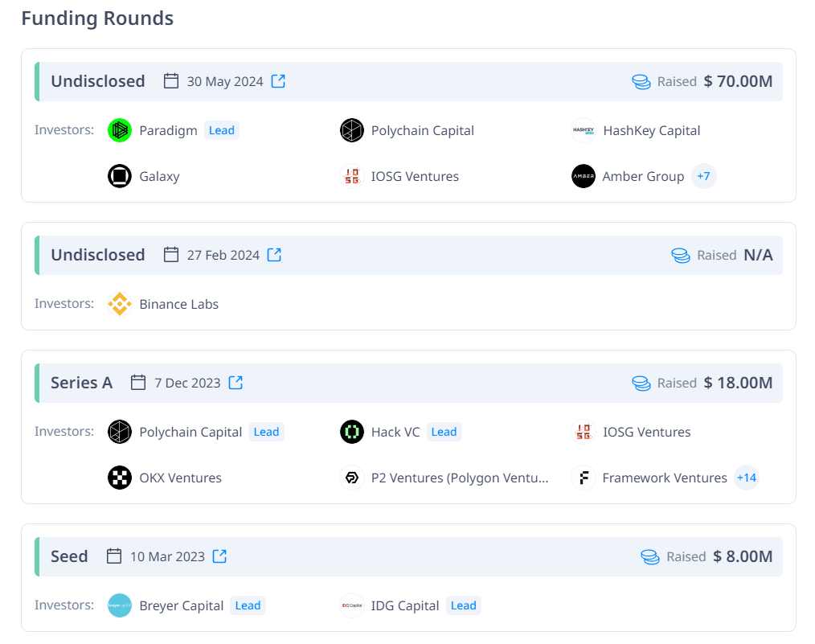Click the Breyer Capital logo

[x=120, y=605]
